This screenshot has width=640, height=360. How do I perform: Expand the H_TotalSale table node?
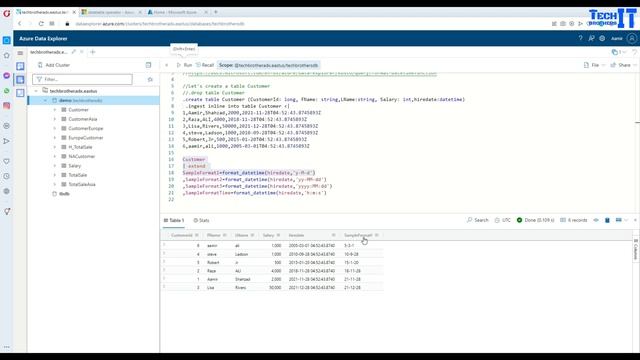click(x=55, y=147)
